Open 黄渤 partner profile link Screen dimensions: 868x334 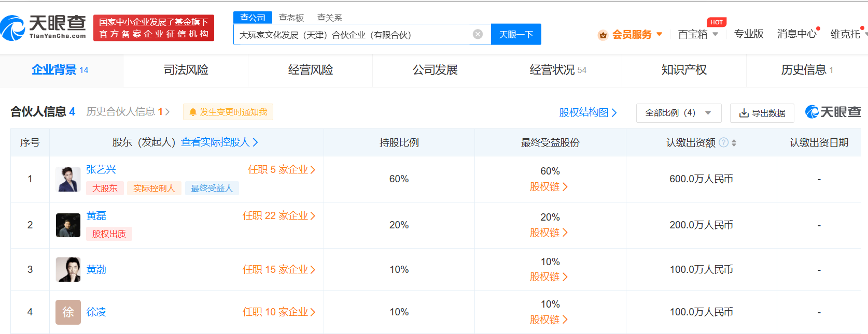96,269
